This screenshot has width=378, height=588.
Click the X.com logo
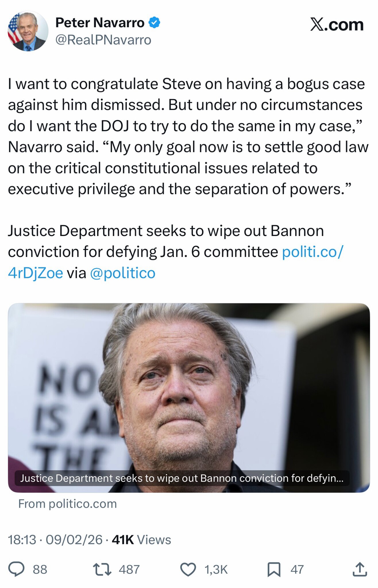point(337,24)
